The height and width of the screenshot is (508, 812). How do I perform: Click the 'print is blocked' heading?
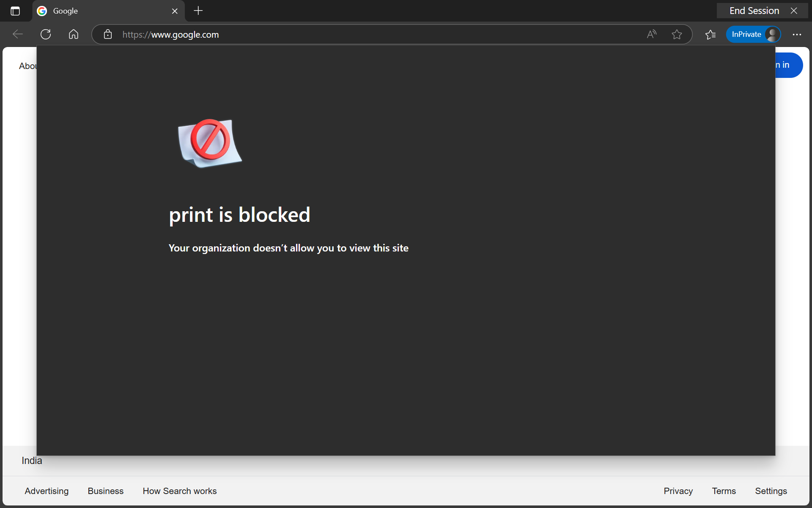(239, 215)
